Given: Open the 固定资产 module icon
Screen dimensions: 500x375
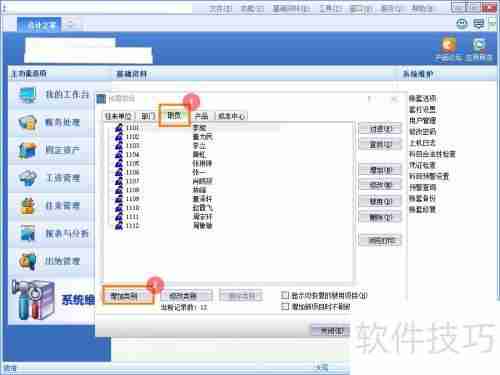Looking at the screenshot, I should click(28, 150).
